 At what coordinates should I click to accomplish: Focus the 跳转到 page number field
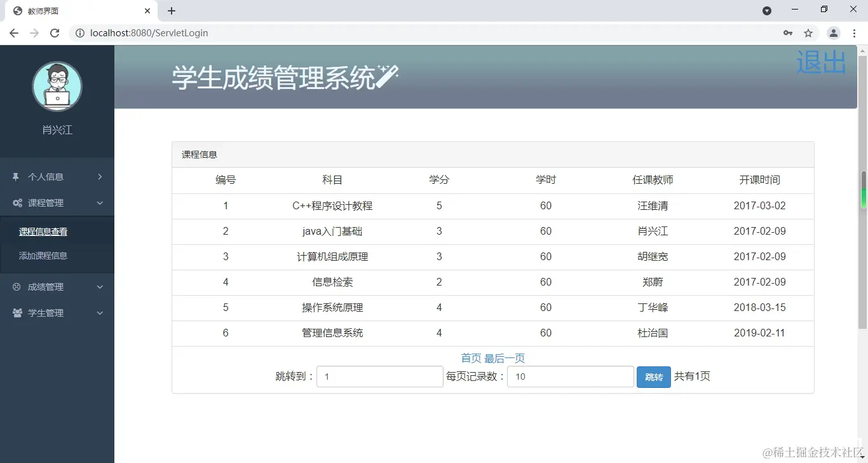coord(380,377)
